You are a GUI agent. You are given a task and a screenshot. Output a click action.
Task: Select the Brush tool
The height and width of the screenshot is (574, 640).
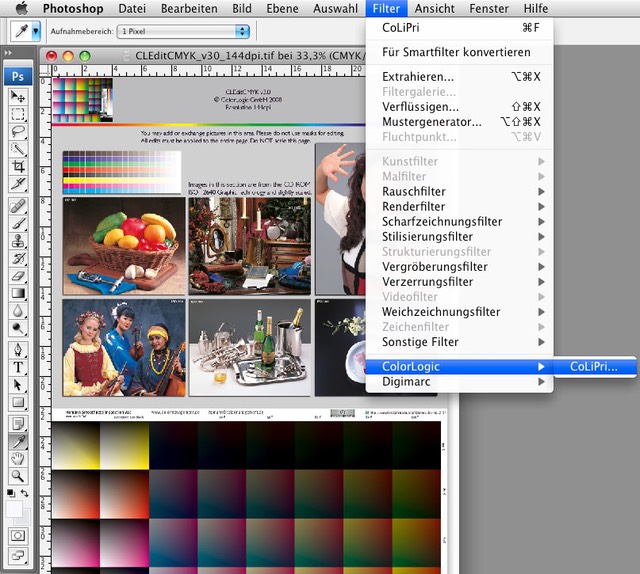(18, 223)
